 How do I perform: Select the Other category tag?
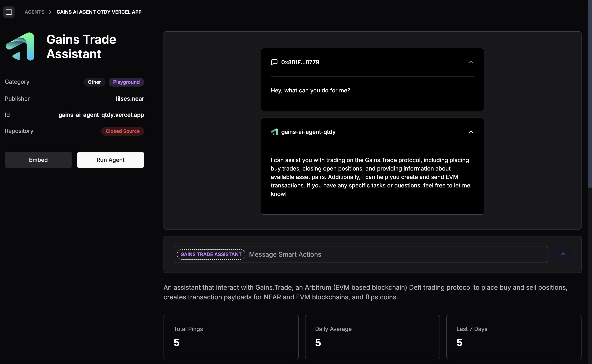coord(94,82)
